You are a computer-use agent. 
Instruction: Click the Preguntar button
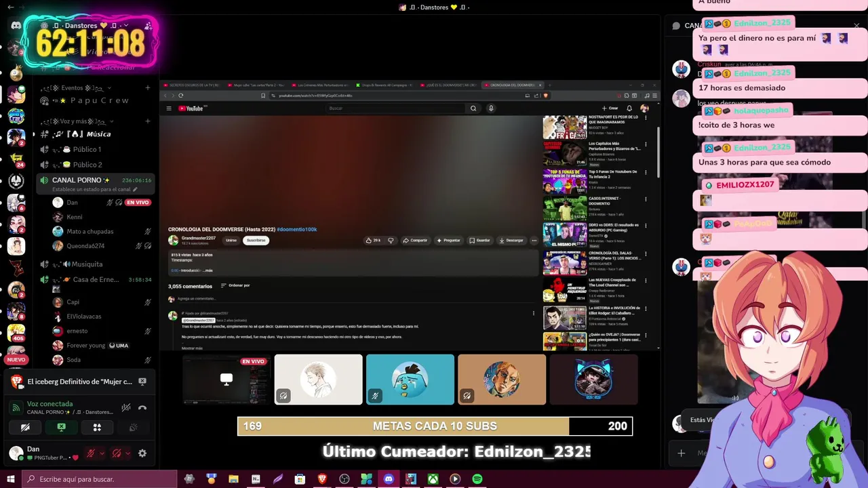[448, 241]
